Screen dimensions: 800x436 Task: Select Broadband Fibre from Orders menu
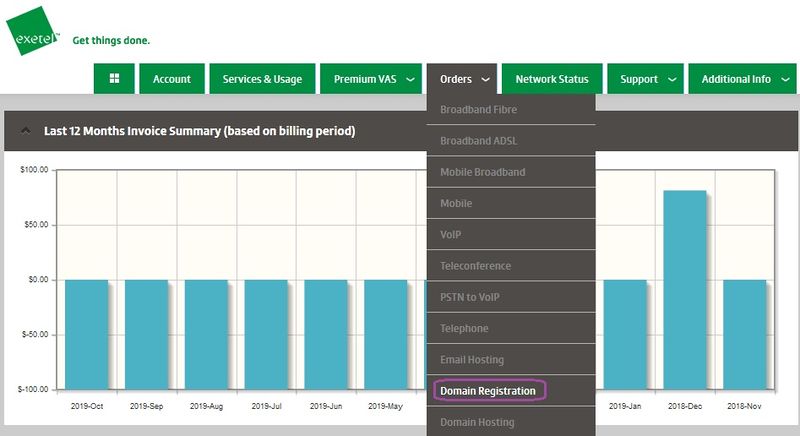point(511,109)
